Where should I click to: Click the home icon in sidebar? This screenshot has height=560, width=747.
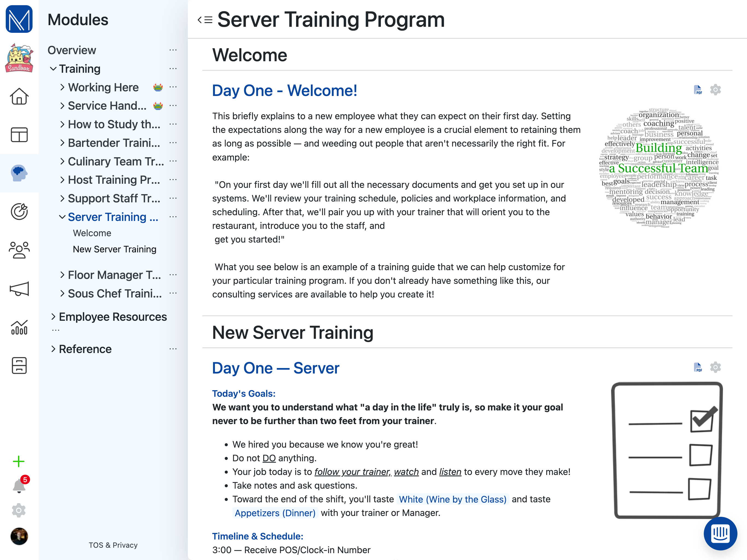(x=19, y=97)
